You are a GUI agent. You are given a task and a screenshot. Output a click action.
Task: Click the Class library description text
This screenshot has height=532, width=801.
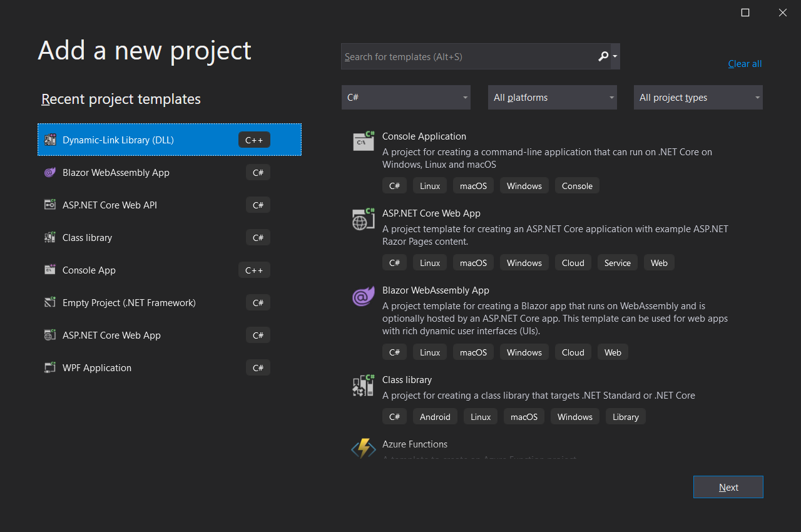539,396
